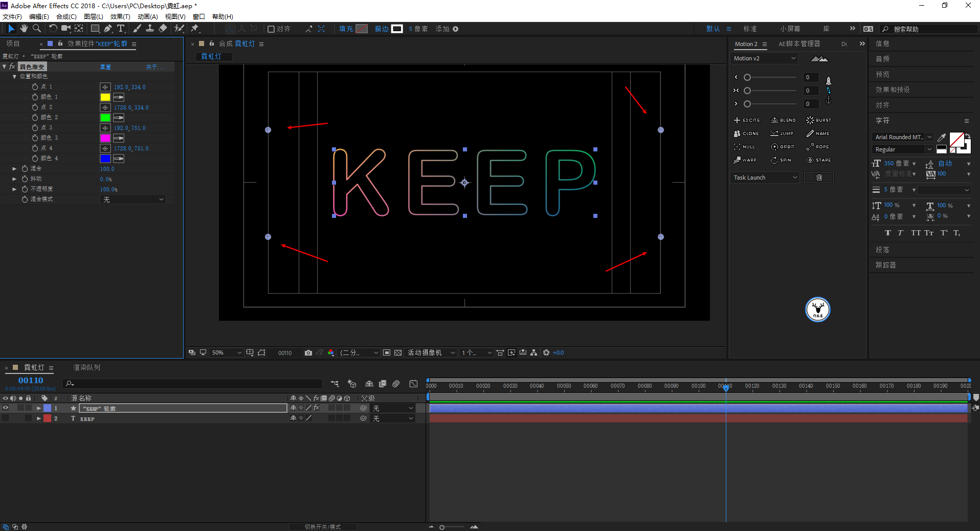Open show channel and color management icon

coord(331,353)
